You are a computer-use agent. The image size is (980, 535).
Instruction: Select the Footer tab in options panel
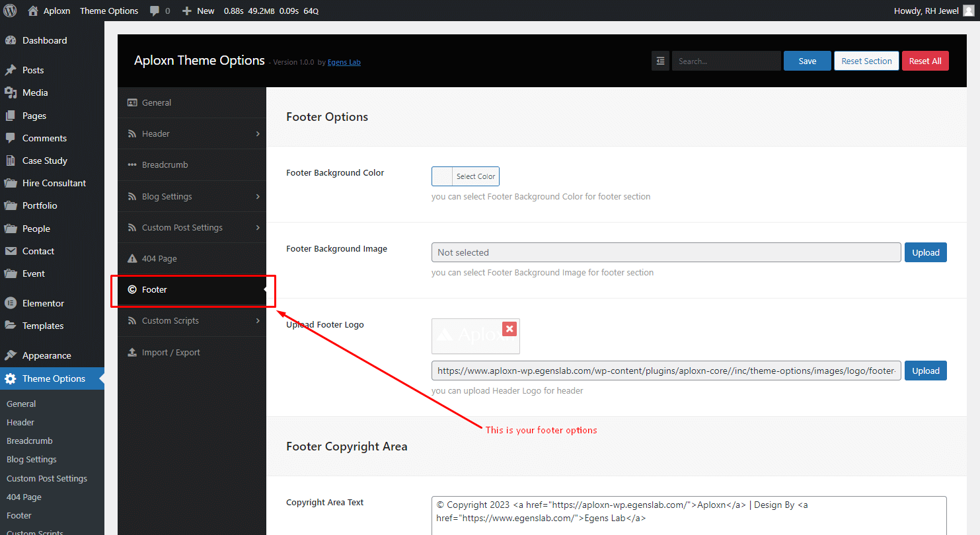pos(192,289)
